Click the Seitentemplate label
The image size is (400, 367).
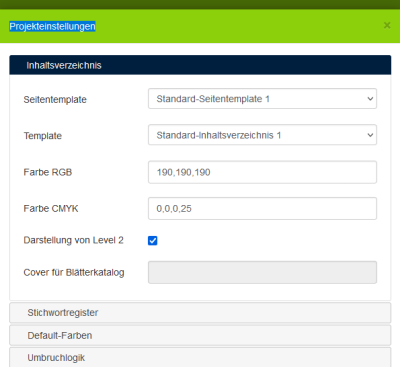(x=55, y=99)
